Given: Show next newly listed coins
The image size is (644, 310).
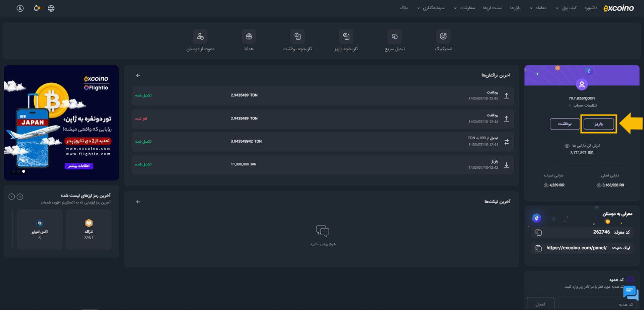Looking at the screenshot, I should pos(12,196).
